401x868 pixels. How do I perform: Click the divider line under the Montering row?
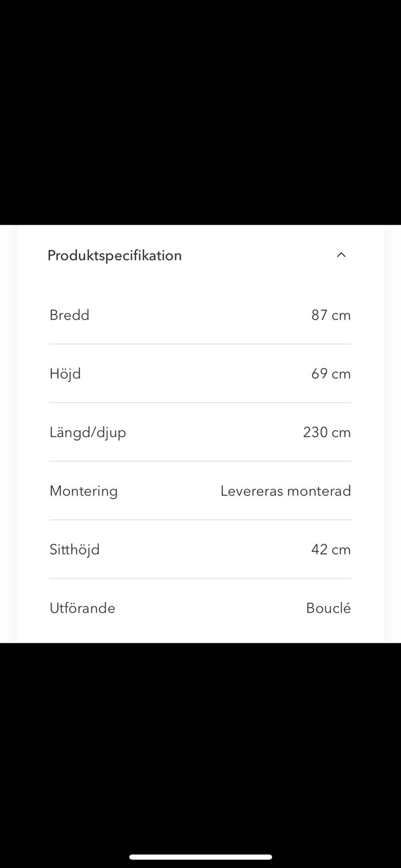(x=200, y=520)
